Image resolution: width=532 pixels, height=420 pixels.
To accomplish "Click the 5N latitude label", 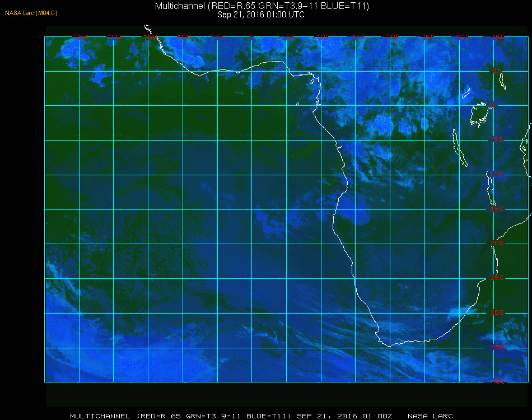I will 497,71.
